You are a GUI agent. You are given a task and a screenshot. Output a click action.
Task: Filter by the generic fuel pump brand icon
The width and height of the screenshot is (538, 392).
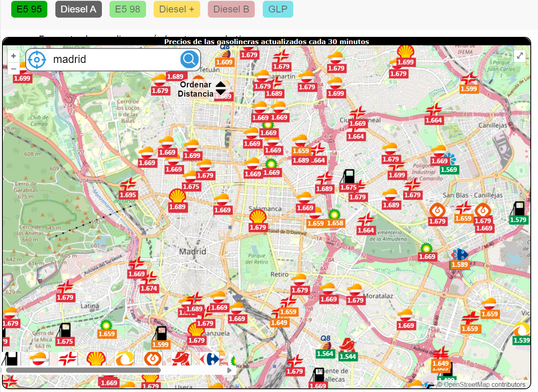pos(11,359)
